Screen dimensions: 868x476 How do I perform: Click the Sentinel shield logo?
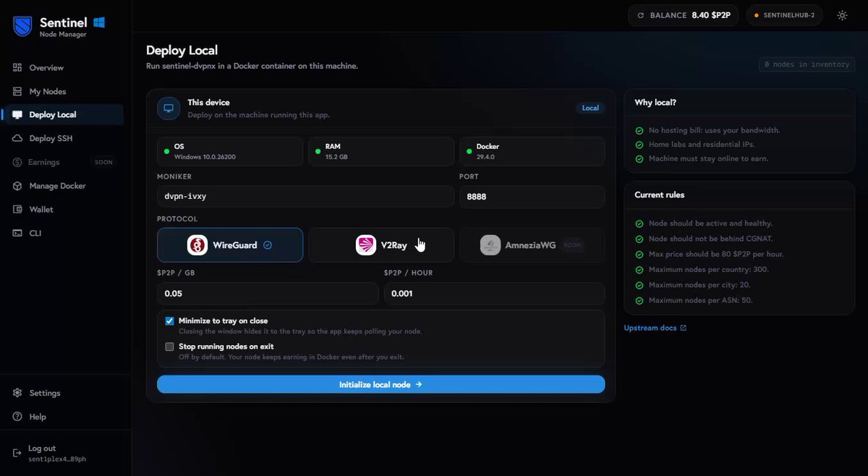(23, 27)
